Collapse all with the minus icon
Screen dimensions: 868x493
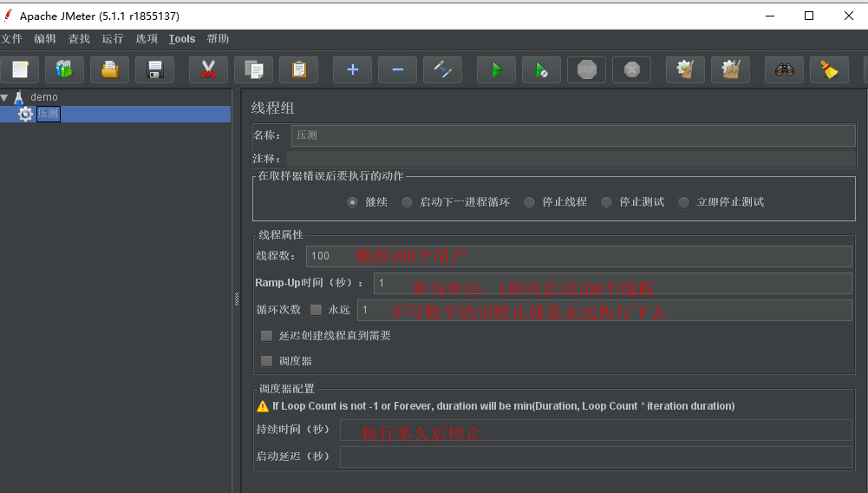coord(397,69)
